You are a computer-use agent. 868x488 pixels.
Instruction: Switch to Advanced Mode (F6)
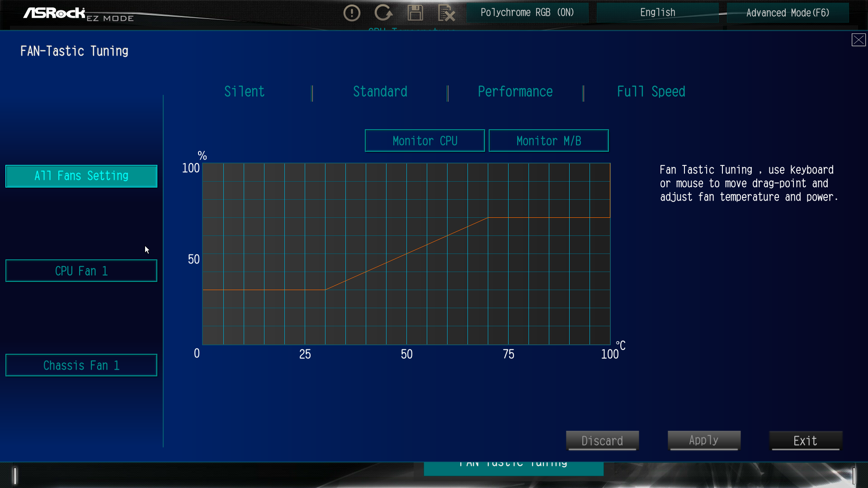(x=788, y=13)
